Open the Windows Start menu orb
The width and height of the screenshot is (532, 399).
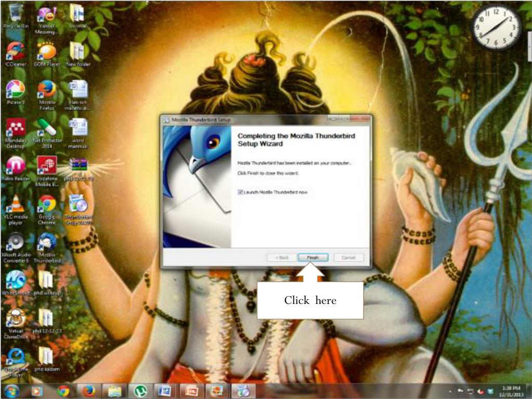(11, 392)
